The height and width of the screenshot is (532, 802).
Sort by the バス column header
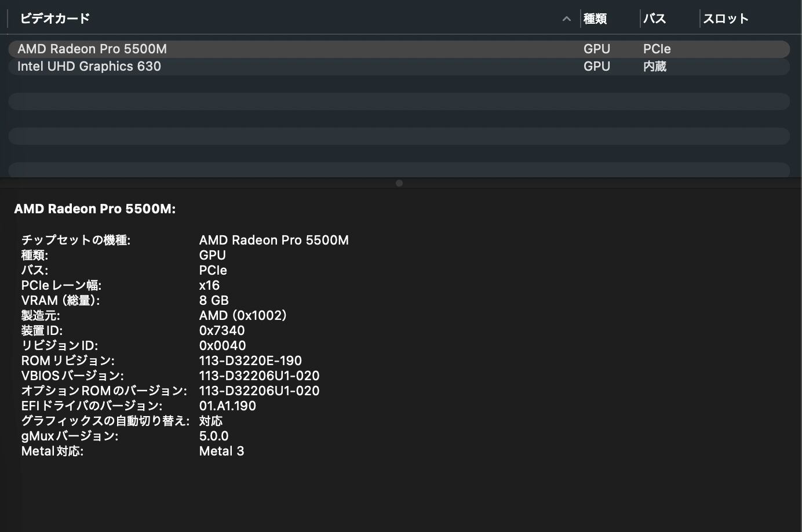(655, 19)
